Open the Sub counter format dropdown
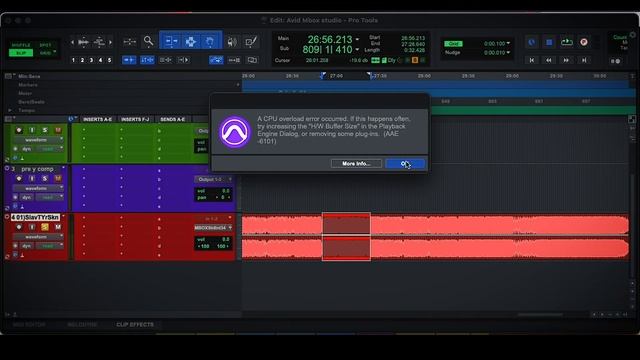The image size is (640, 360). pyautogui.click(x=357, y=49)
